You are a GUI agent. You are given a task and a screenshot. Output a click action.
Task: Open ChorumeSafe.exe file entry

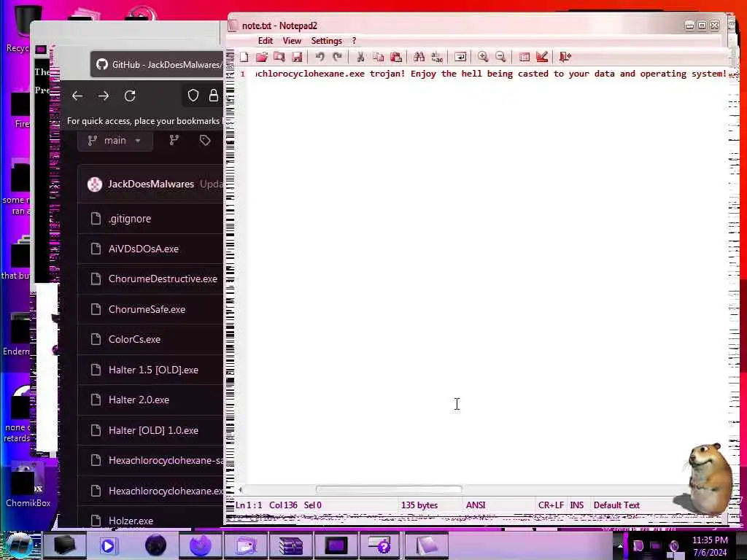pyautogui.click(x=147, y=309)
